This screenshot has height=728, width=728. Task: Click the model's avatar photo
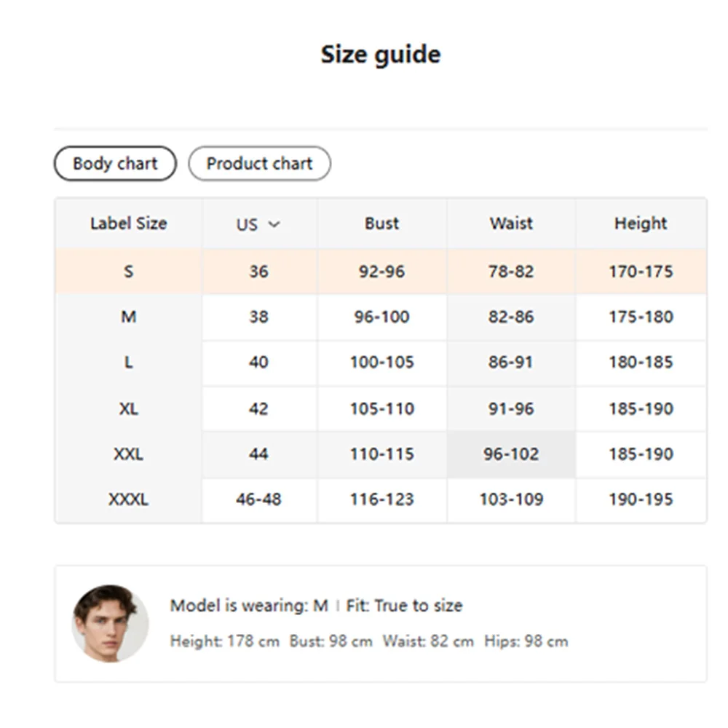coord(110,623)
